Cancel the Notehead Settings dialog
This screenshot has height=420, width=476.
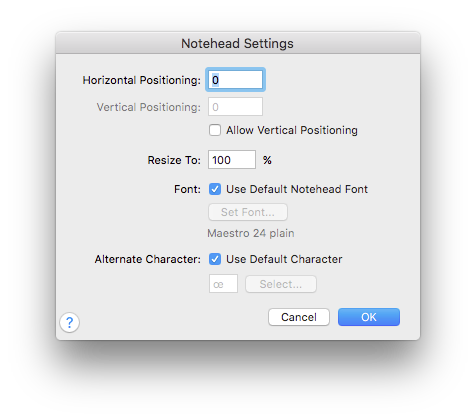click(x=299, y=317)
